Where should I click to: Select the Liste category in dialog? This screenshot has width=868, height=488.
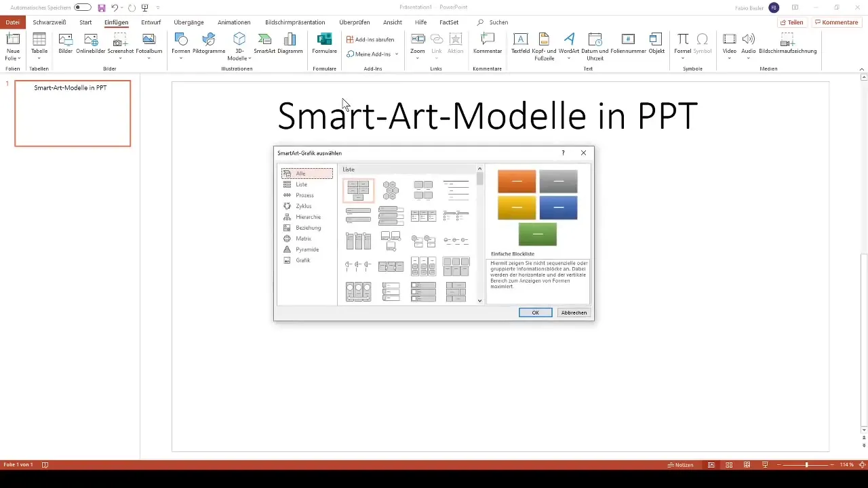[x=307, y=184]
